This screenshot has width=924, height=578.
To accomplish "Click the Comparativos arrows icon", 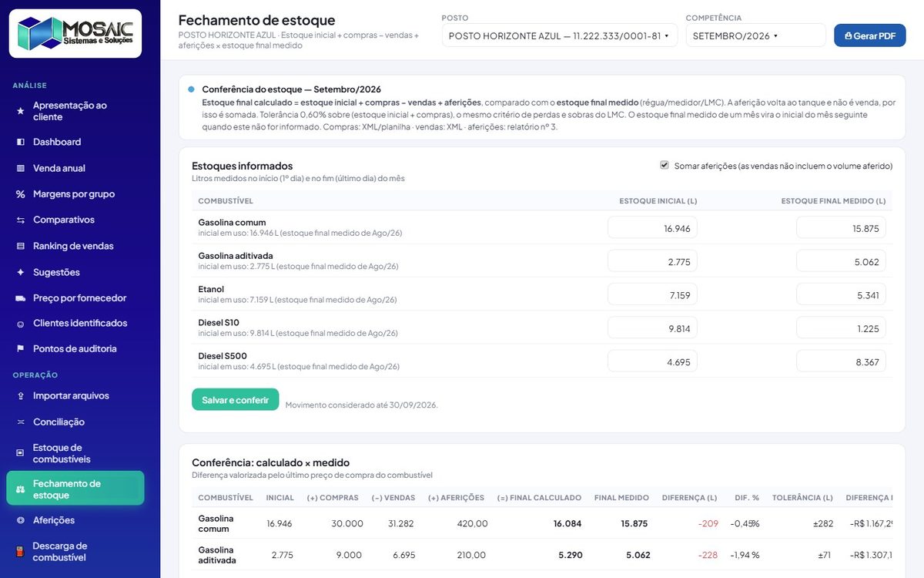I will (20, 220).
